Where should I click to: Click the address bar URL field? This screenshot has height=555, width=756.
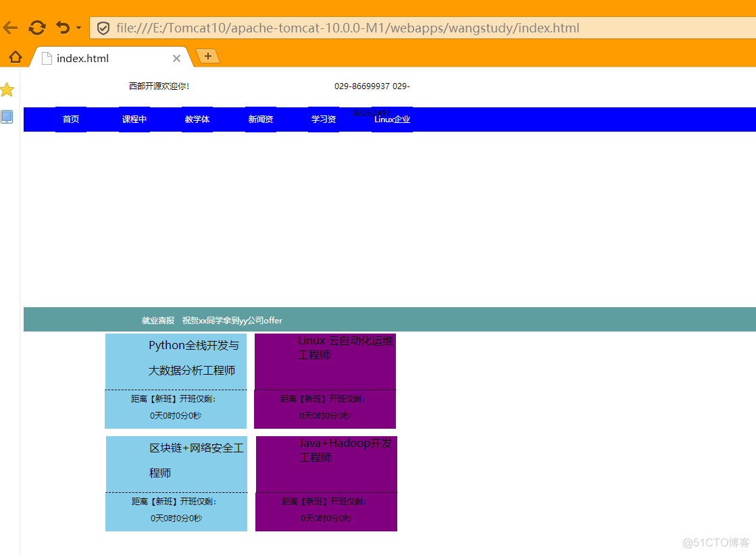pyautogui.click(x=423, y=28)
